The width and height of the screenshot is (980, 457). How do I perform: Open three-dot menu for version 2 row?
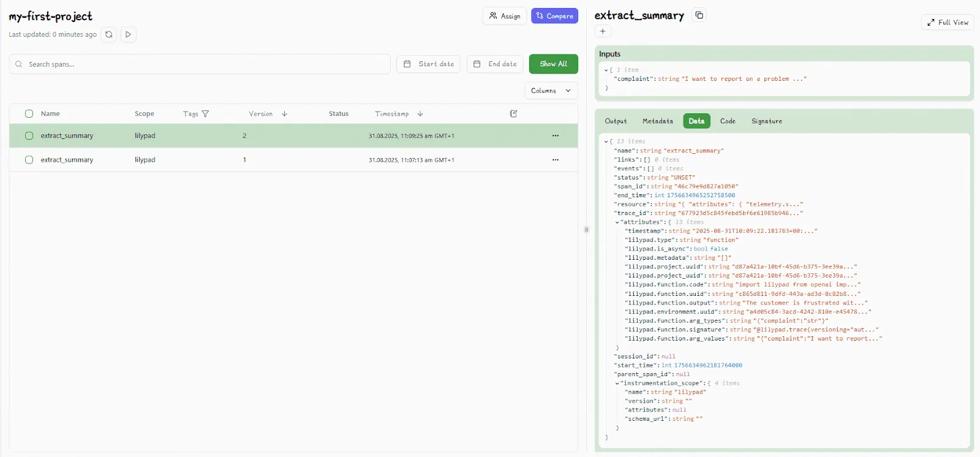pyautogui.click(x=556, y=136)
